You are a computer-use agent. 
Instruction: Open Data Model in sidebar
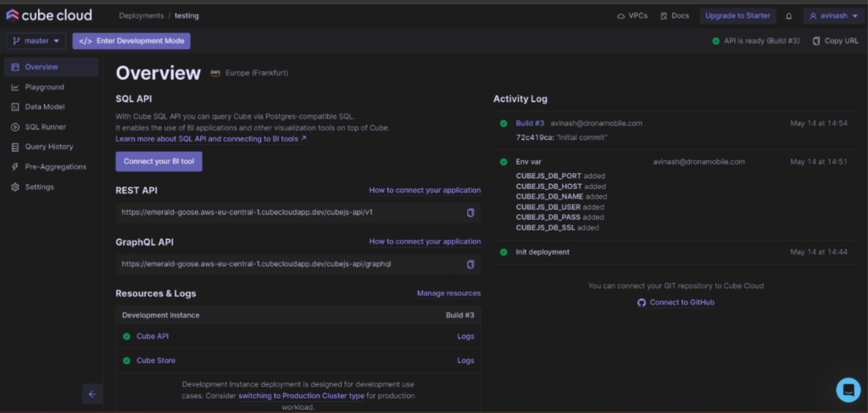[44, 107]
